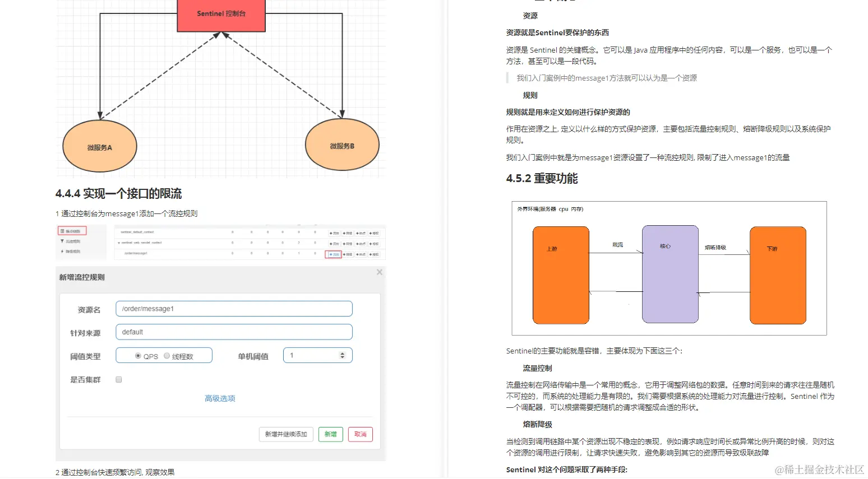The width and height of the screenshot is (868, 479).
Task: Click +授权 on the sentinel_web_servlet_context row
Action: [x=375, y=243]
